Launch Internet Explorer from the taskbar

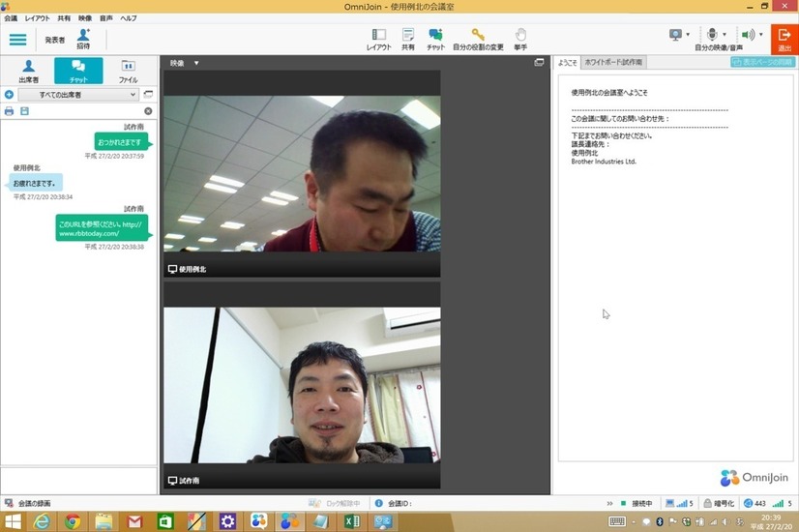pos(42,521)
